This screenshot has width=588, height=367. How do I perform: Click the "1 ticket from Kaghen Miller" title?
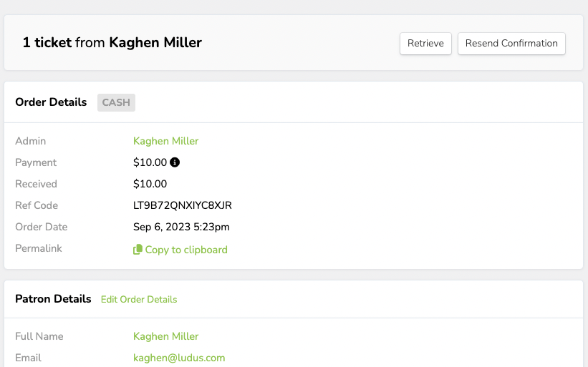click(112, 43)
